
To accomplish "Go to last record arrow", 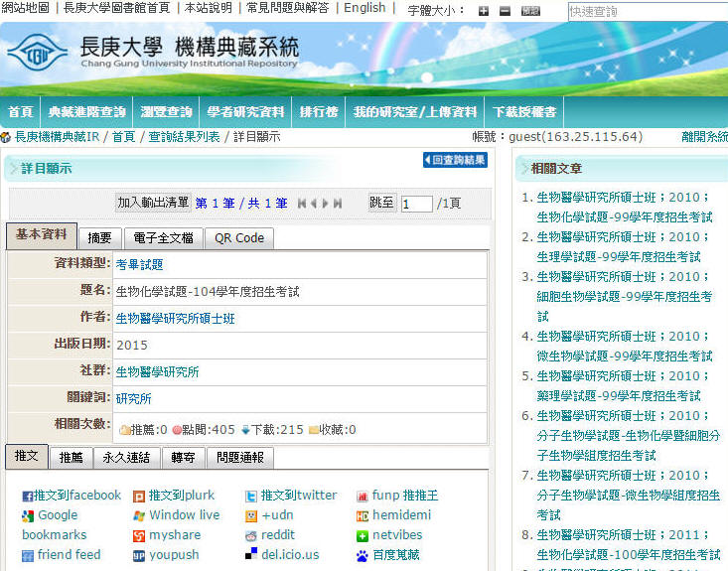I will pyautogui.click(x=338, y=204).
